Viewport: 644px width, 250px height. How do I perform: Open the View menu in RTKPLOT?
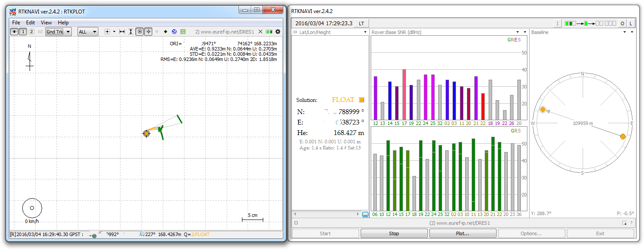(x=46, y=23)
